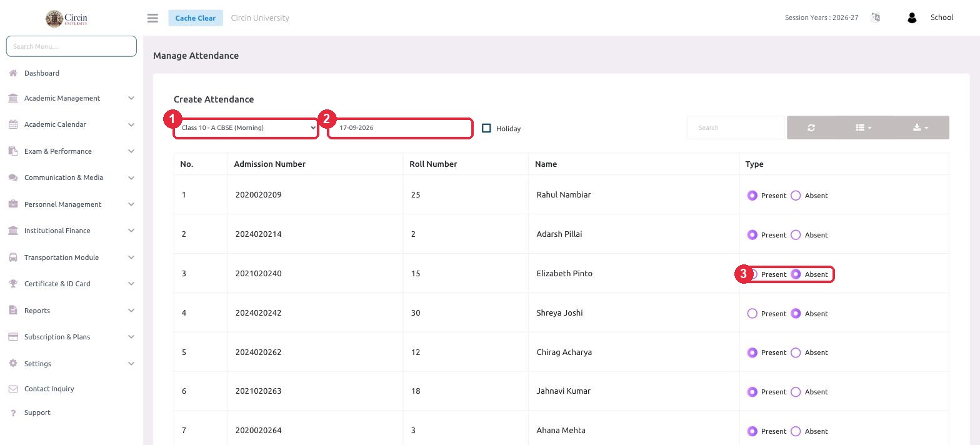The image size is (980, 445).
Task: Open the export download icon dropdown
Action: (x=921, y=127)
